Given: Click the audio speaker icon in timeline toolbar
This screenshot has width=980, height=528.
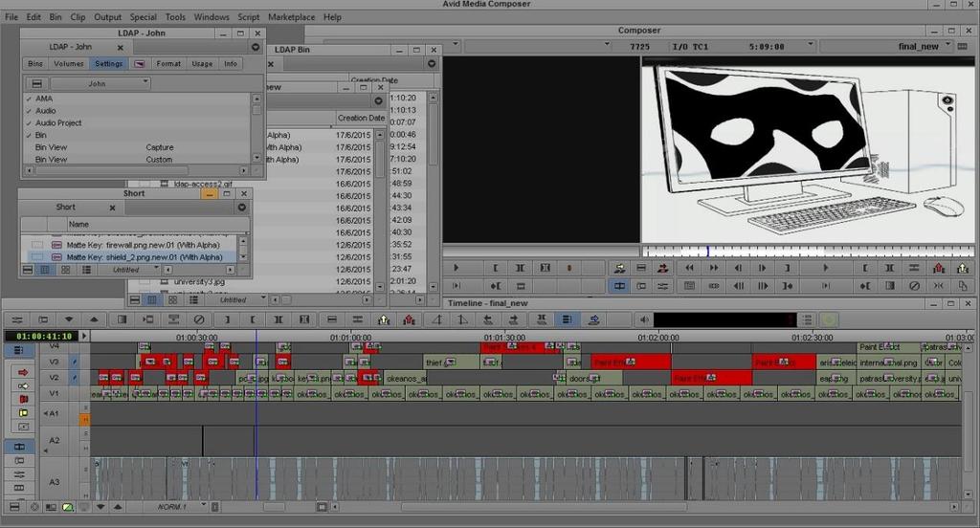Looking at the screenshot, I should tap(644, 319).
